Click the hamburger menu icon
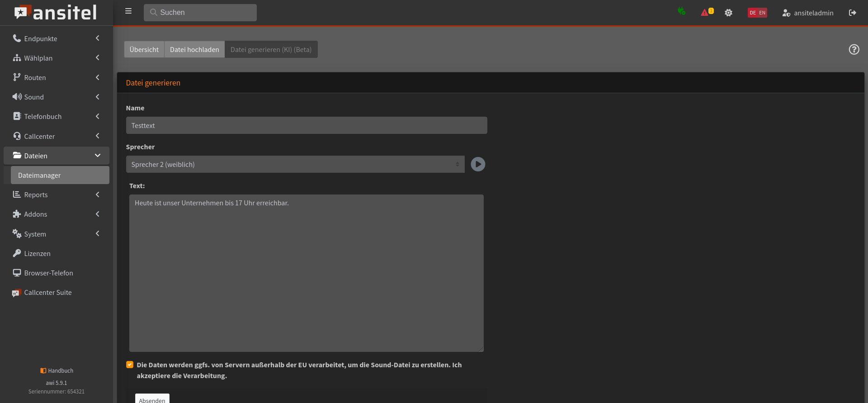The image size is (868, 403). [x=128, y=11]
